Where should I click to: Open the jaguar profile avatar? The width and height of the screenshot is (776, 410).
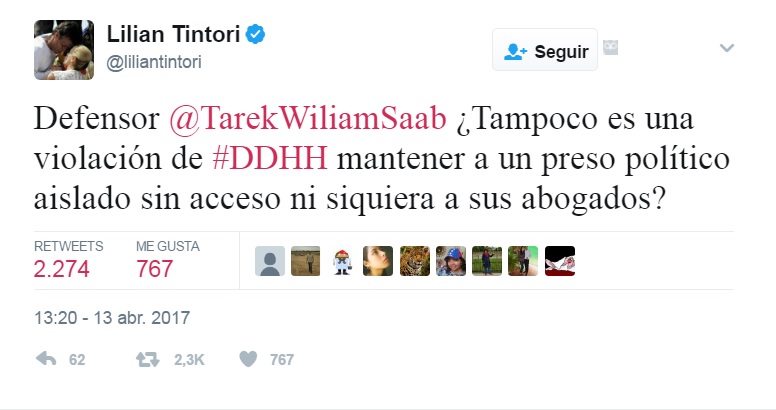(415, 261)
